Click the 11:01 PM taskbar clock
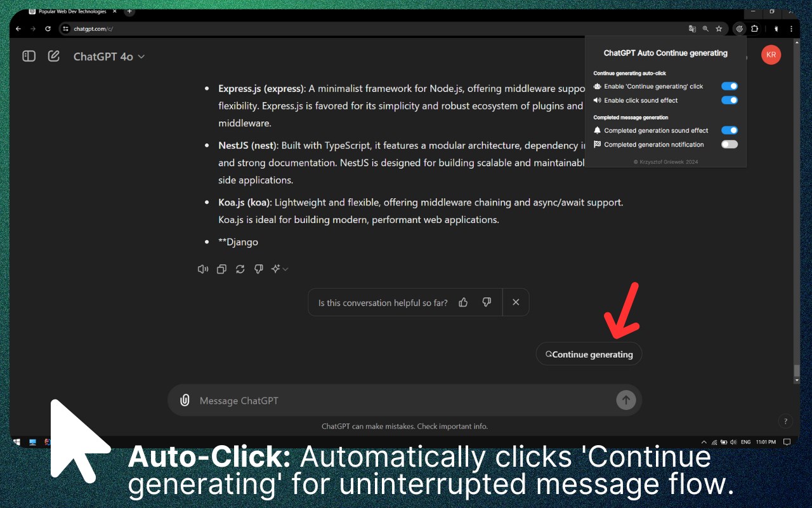The width and height of the screenshot is (812, 508). tap(766, 442)
